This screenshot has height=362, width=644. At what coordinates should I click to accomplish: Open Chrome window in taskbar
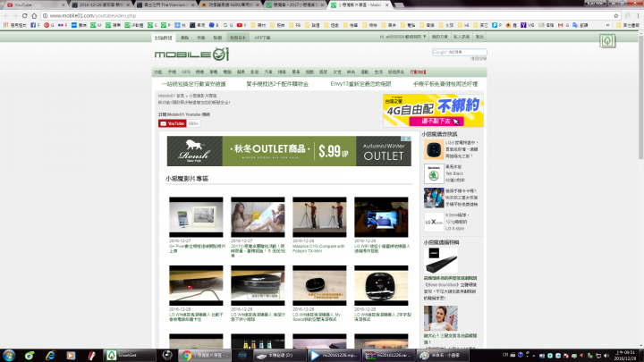[205, 355]
